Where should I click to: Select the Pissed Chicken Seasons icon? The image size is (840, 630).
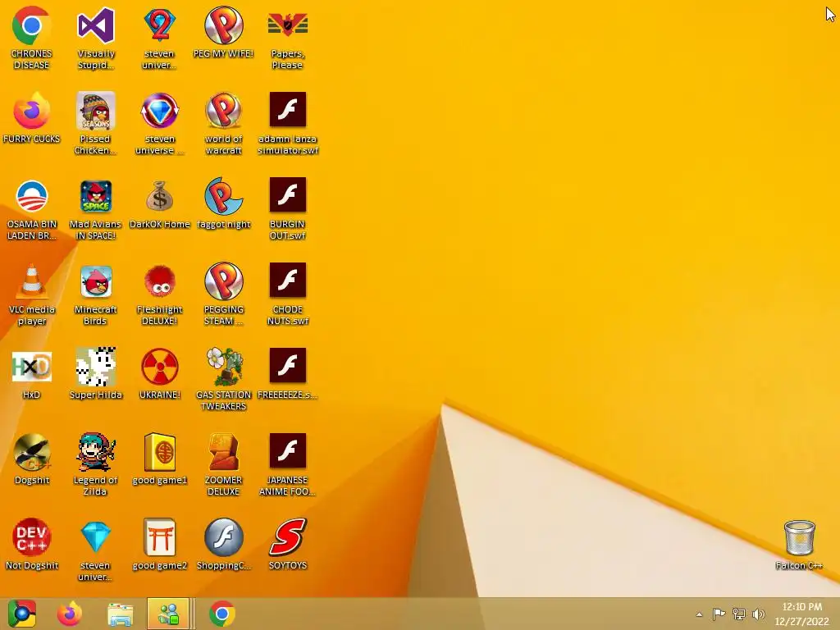point(95,123)
